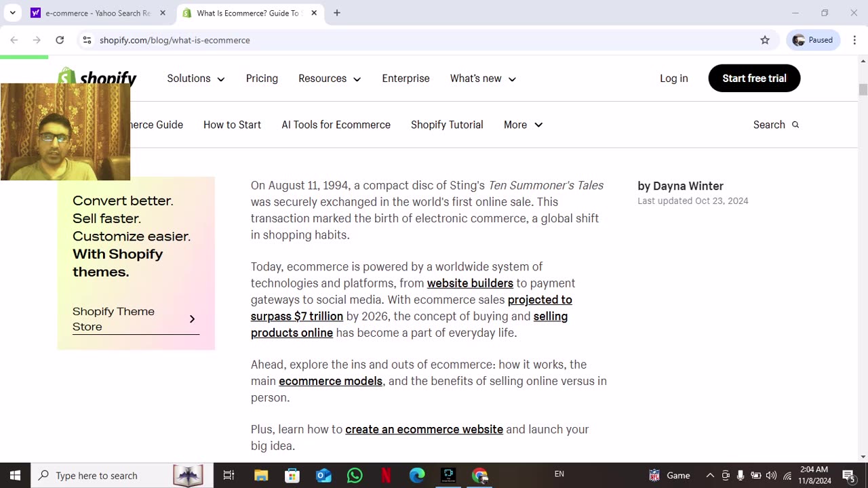This screenshot has height=488, width=868.
Task: Click the Paused profile button
Action: coord(813,40)
